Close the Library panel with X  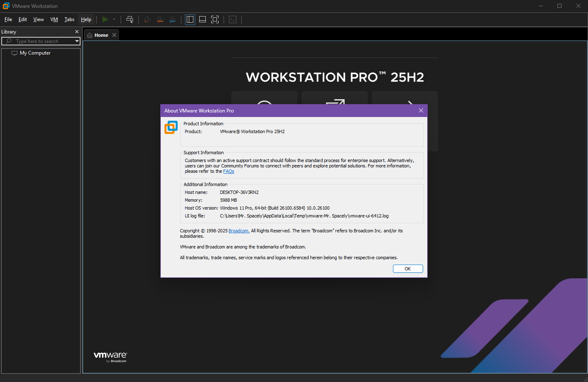point(76,32)
